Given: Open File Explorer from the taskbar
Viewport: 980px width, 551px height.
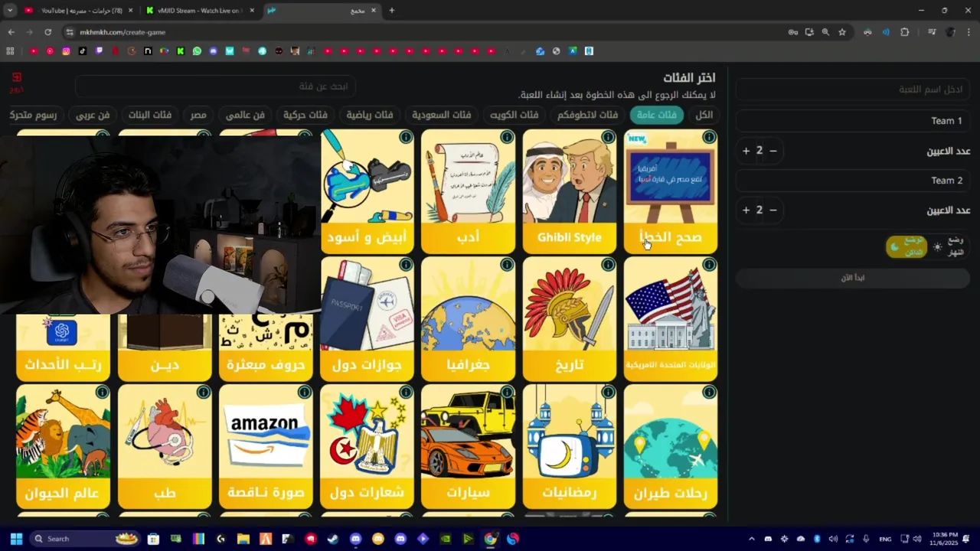Looking at the screenshot, I should [243, 539].
